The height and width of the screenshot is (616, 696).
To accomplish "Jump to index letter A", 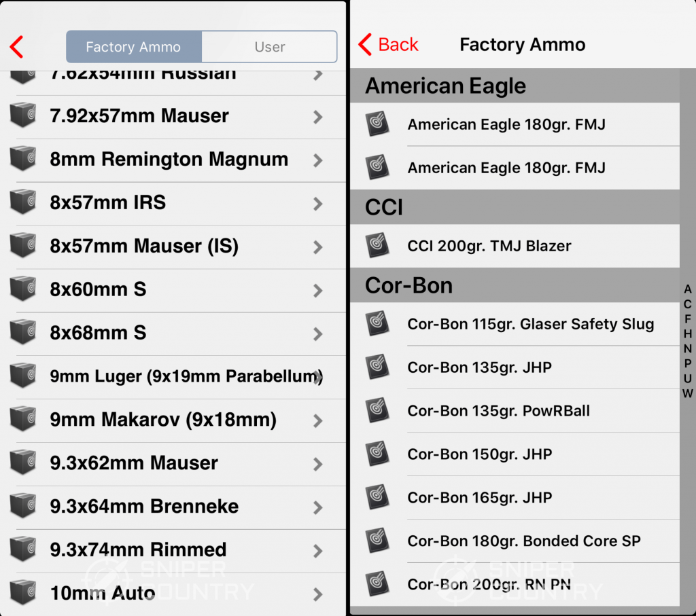I will pos(688,289).
